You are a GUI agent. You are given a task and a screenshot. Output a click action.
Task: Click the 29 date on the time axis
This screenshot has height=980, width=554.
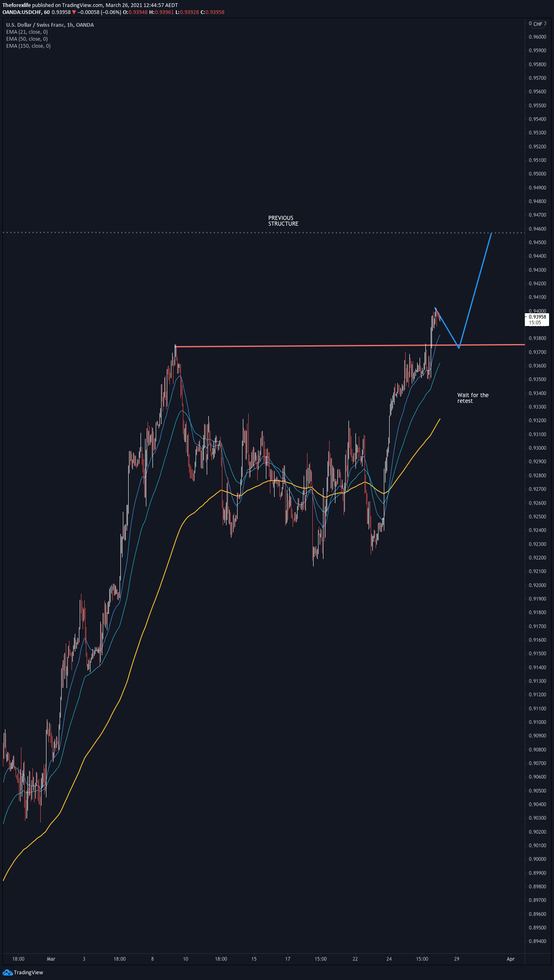point(457,959)
